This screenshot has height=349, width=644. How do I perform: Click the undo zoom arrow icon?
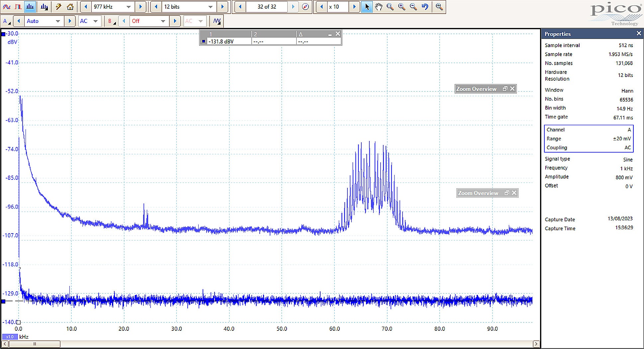pyautogui.click(x=425, y=7)
